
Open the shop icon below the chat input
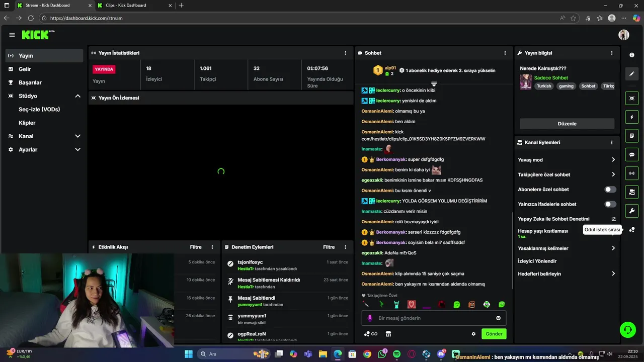click(x=388, y=334)
